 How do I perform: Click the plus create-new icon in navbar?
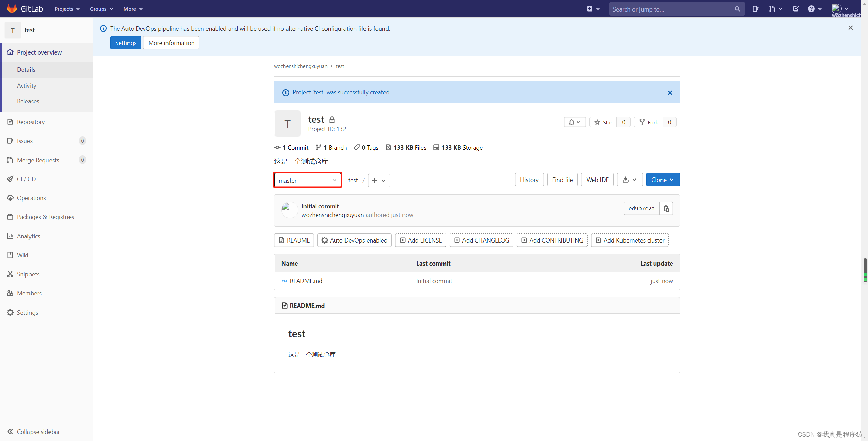593,9
